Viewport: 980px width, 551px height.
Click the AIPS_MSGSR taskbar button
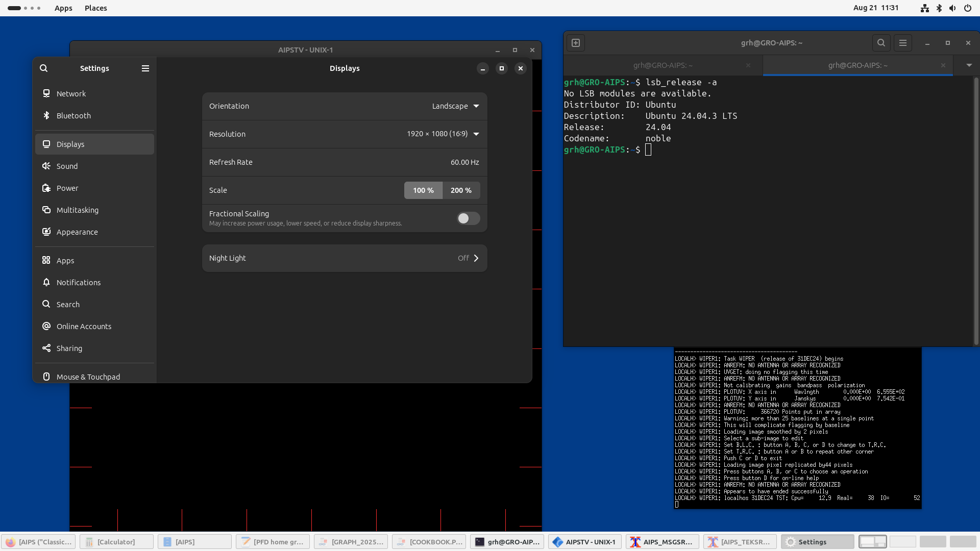click(663, 542)
